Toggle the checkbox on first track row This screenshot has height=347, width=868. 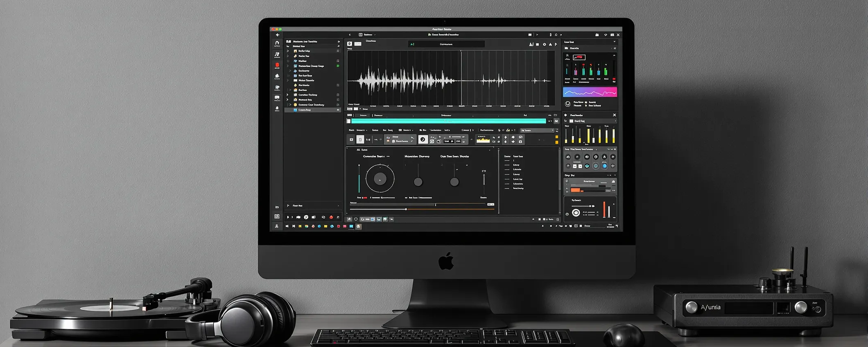pyautogui.click(x=338, y=51)
